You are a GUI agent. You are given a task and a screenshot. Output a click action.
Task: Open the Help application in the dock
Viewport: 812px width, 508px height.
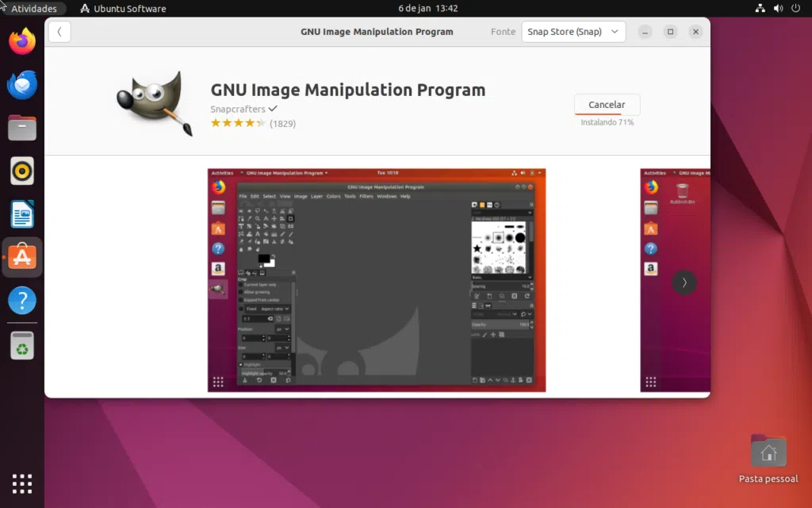pos(21,301)
